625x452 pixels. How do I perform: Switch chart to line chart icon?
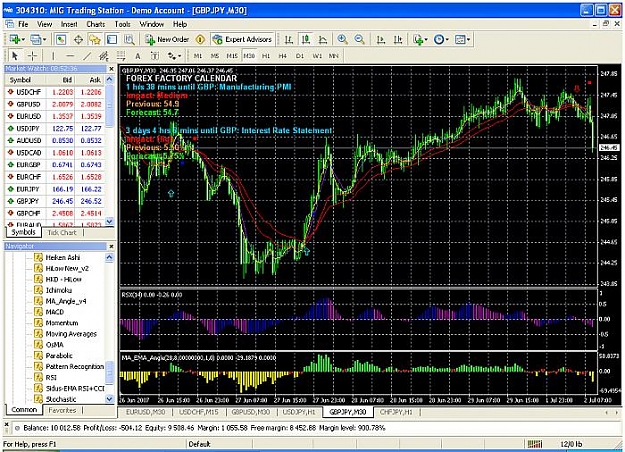coord(323,39)
